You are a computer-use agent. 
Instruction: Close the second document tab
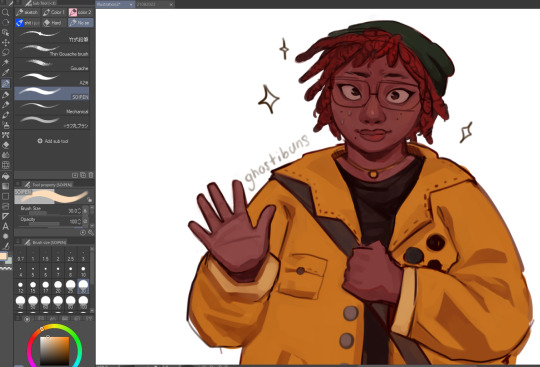click(171, 4)
